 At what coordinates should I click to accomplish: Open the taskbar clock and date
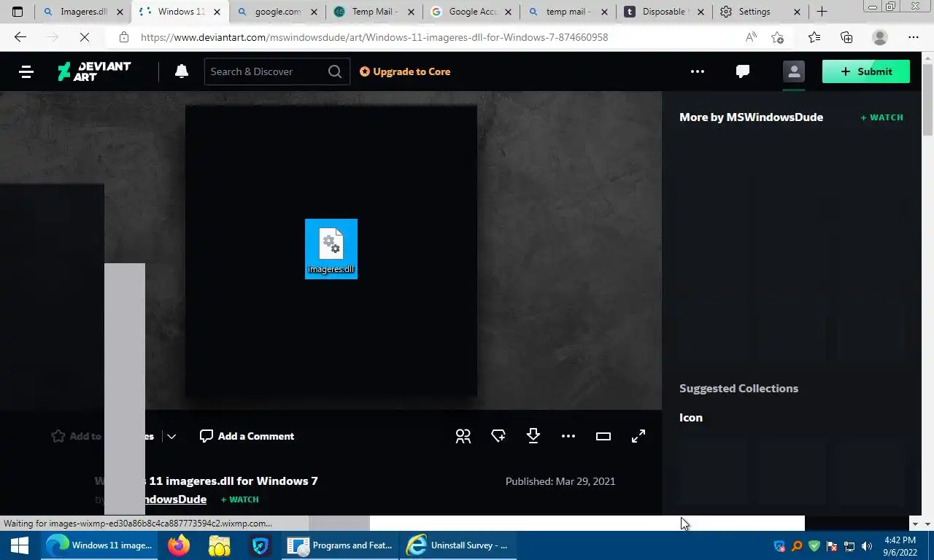(x=900, y=546)
